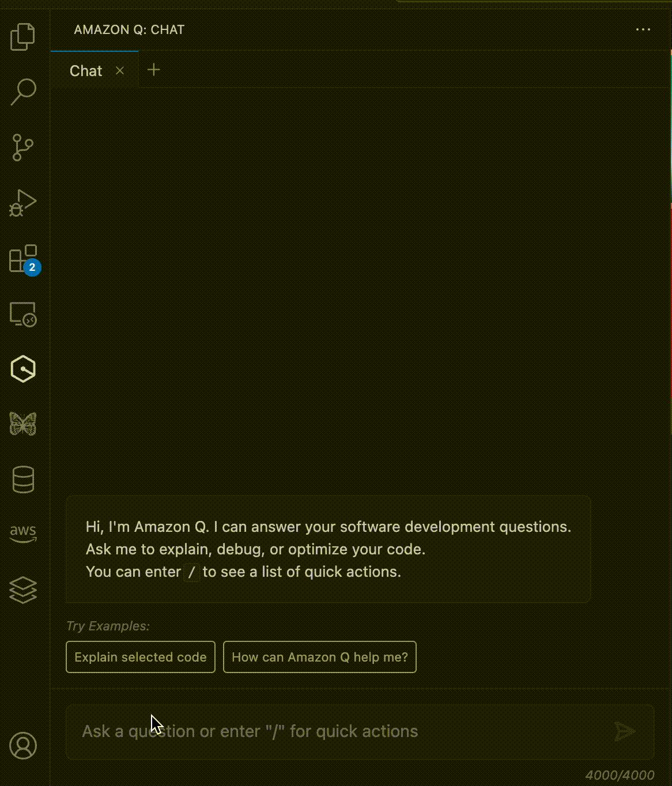Open the Extensions panel with the badge
This screenshot has width=672, height=786.
coord(22,259)
